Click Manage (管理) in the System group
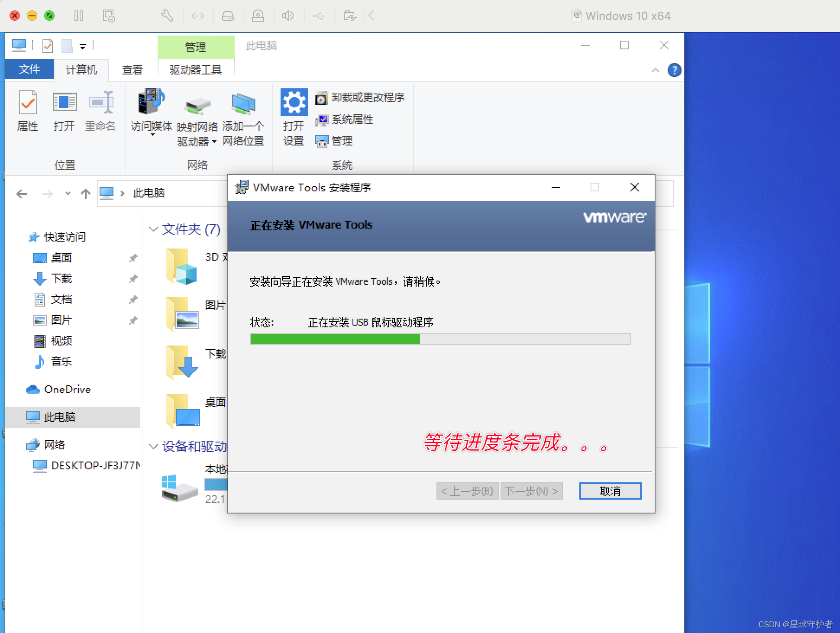The image size is (840, 633). 334,141
